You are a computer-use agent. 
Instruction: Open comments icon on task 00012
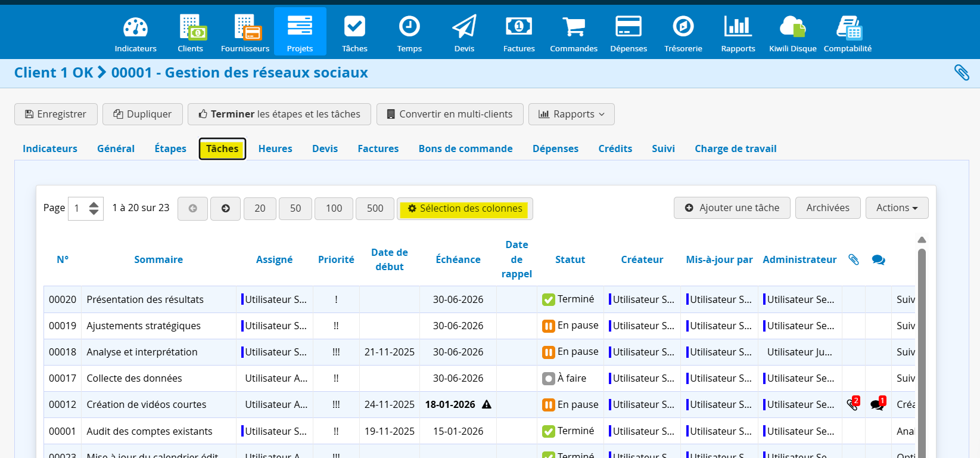(878, 404)
